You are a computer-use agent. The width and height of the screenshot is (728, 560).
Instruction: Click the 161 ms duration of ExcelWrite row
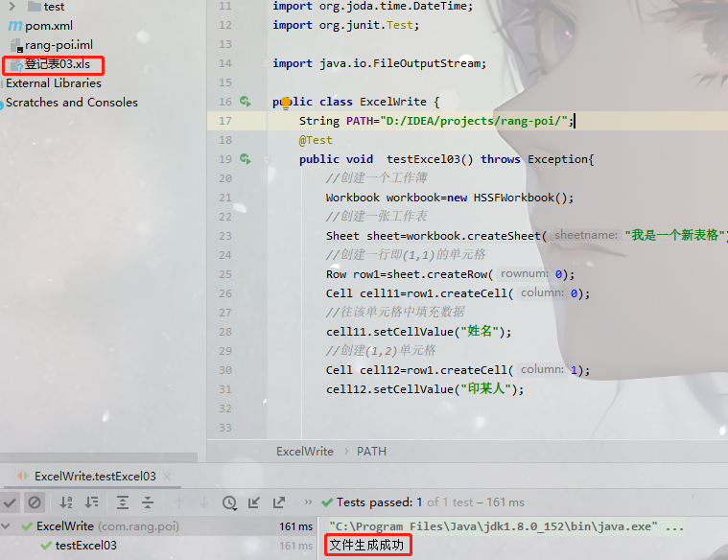pos(295,526)
